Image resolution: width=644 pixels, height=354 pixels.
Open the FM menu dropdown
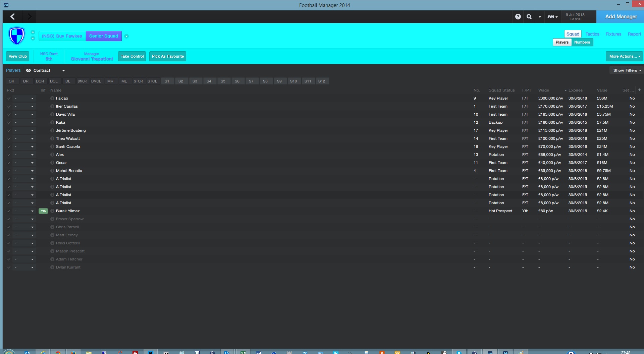click(x=552, y=16)
